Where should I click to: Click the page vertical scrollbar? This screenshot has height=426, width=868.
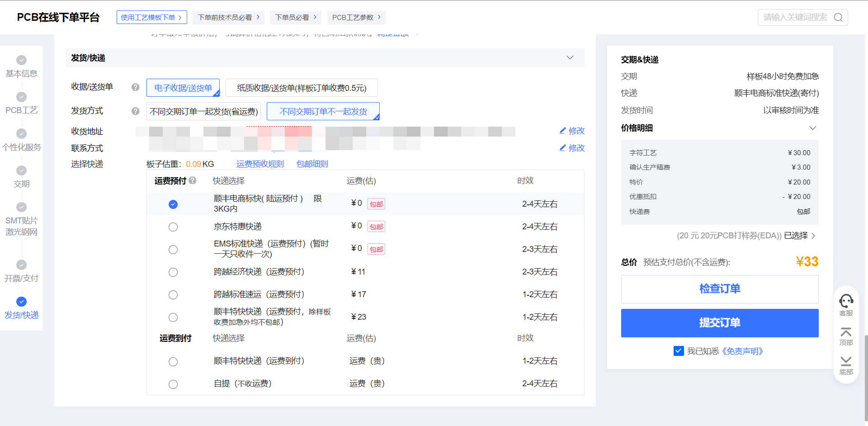point(865,378)
